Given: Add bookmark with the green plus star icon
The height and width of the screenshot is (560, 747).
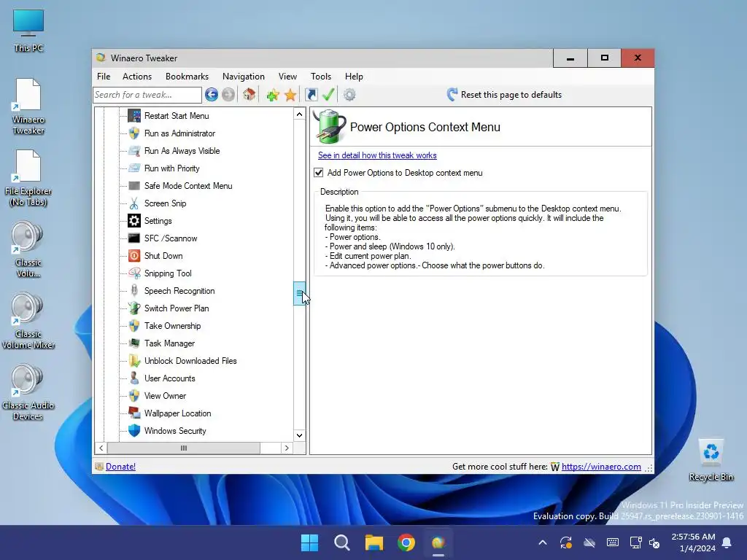Looking at the screenshot, I should (273, 95).
